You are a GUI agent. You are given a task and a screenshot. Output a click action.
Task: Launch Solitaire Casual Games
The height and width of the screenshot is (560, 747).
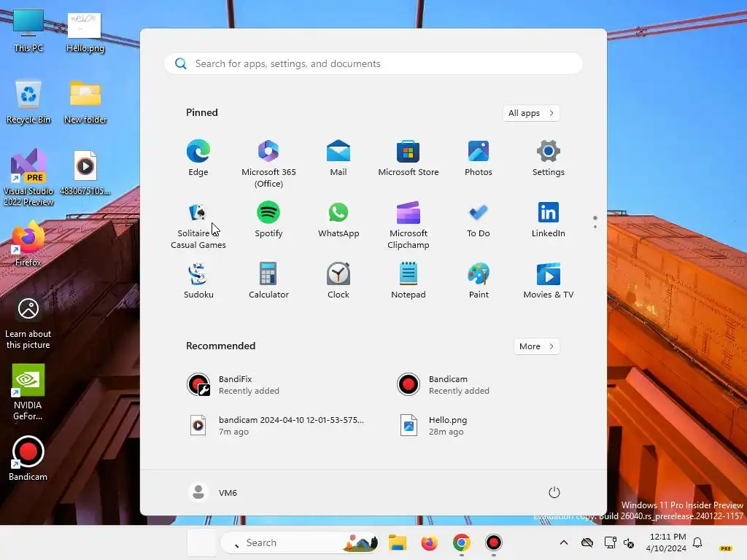(198, 225)
